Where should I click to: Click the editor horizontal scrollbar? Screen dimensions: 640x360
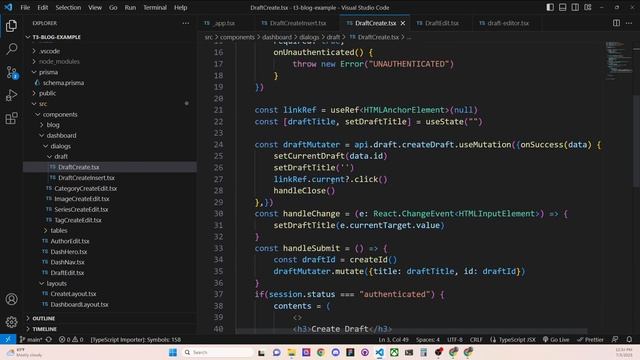(411, 331)
